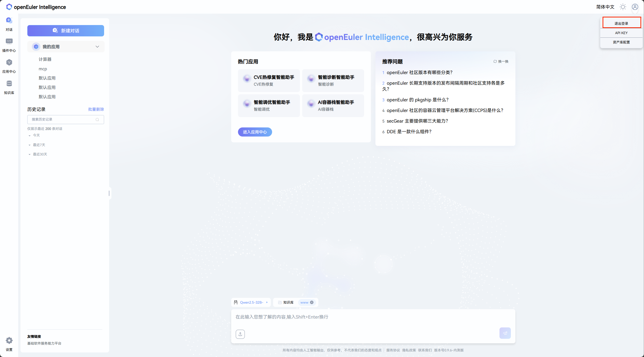Click the 新建对话 button

(x=66, y=31)
